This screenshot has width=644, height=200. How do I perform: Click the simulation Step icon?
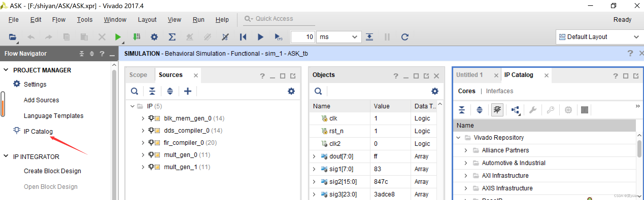tap(369, 37)
